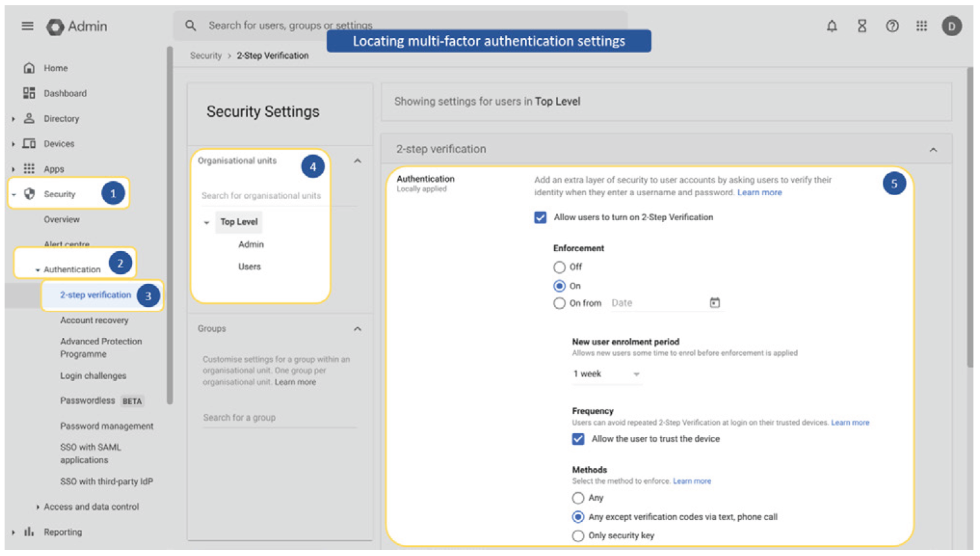The height and width of the screenshot is (556, 980).
Task: Open the 1 week enrolment period dropdown
Action: pos(607,374)
